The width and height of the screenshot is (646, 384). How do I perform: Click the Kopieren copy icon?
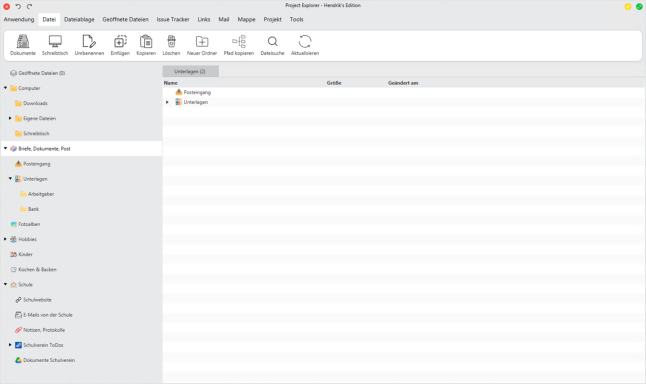[146, 45]
